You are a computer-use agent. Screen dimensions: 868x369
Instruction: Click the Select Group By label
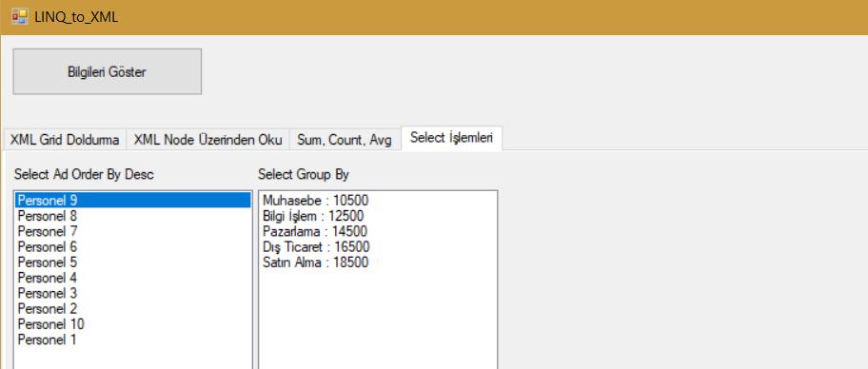pos(304,175)
